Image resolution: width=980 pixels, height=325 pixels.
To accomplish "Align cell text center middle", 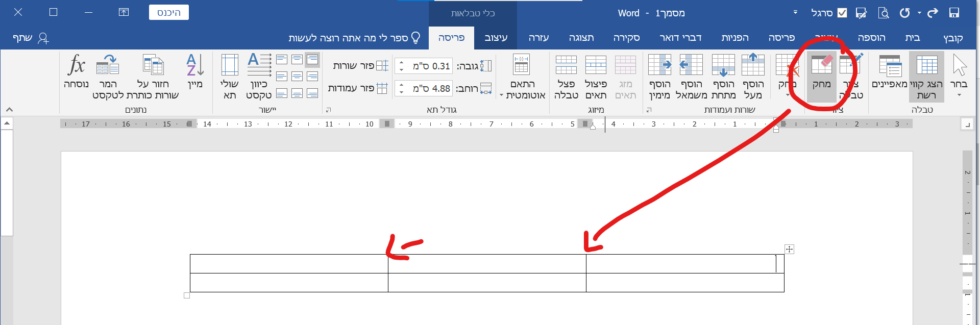I will point(297,77).
